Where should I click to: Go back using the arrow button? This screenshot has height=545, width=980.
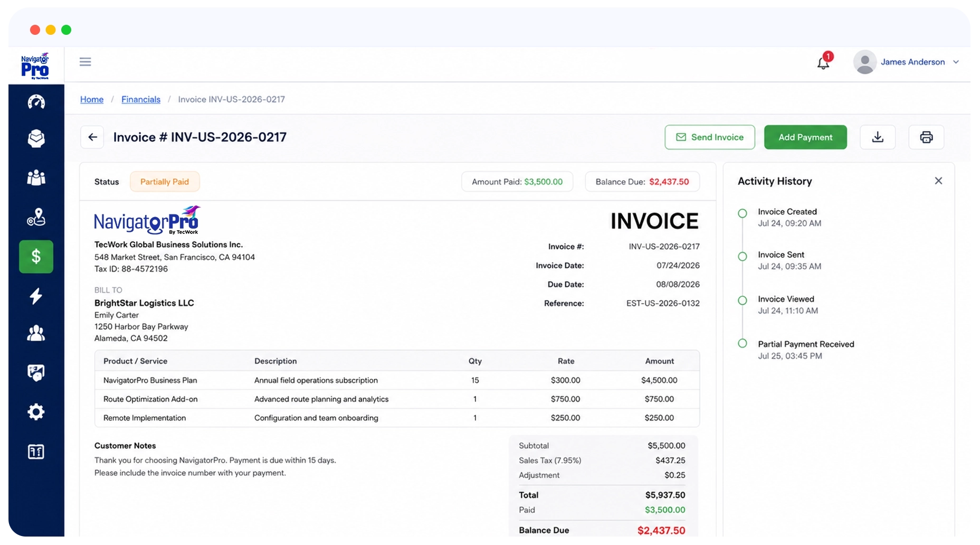coord(92,137)
